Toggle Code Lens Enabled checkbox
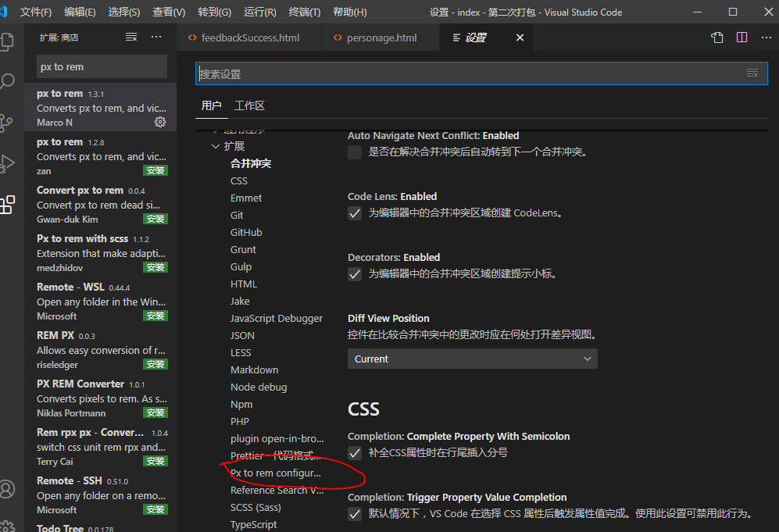The width and height of the screenshot is (779, 532). pyautogui.click(x=355, y=213)
